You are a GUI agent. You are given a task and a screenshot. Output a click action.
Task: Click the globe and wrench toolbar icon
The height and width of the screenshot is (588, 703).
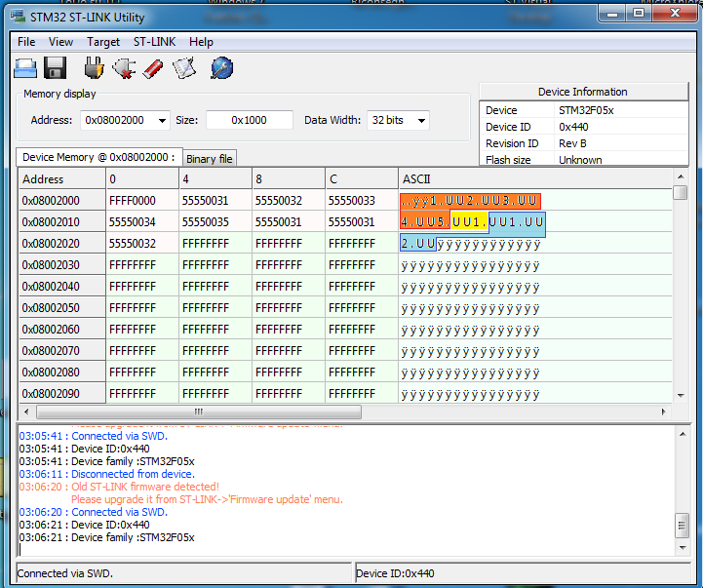coord(222,68)
